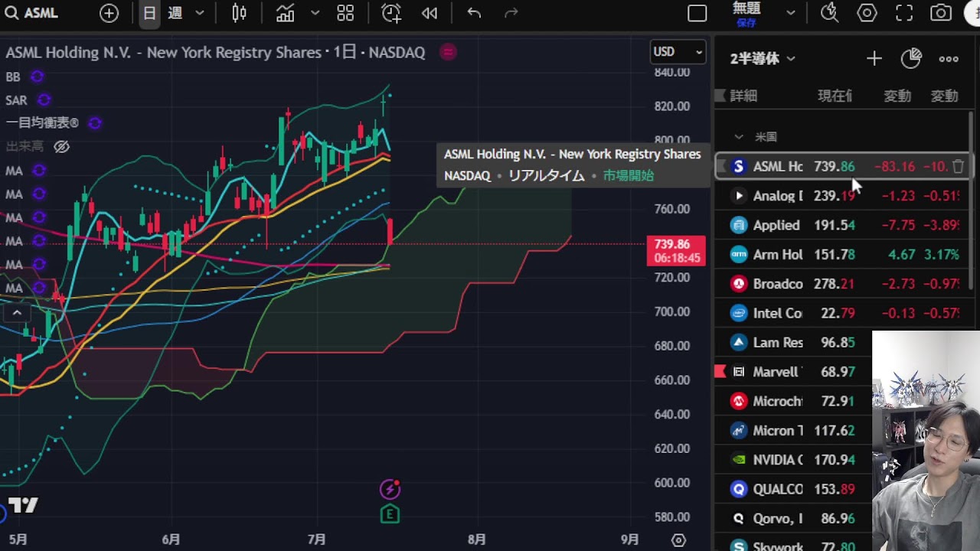Screen dimensions: 980x551
Task: Open the earnings E marker on timeline
Action: pyautogui.click(x=390, y=514)
